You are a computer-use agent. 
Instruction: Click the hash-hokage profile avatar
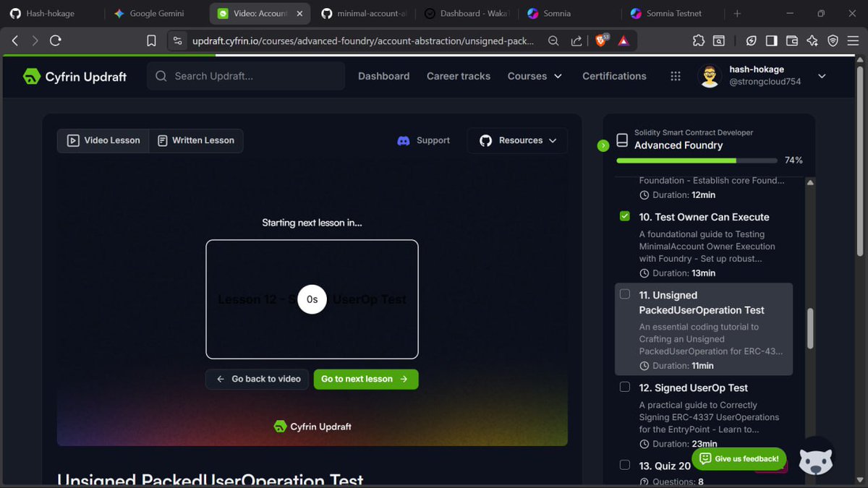(710, 76)
